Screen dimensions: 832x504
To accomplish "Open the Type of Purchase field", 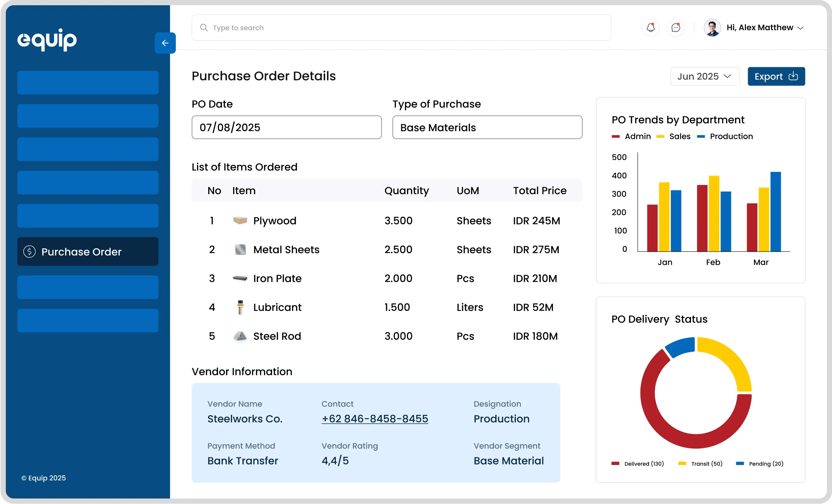I will tap(487, 127).
